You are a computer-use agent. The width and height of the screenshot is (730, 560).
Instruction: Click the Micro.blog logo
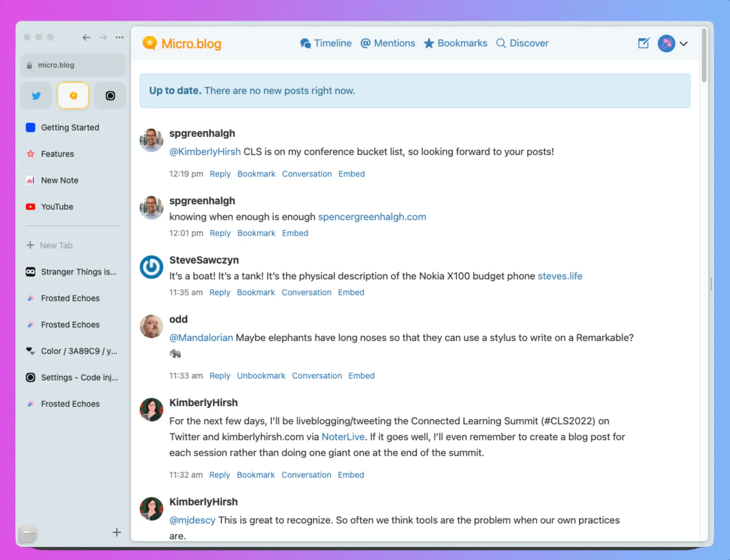[x=182, y=43]
